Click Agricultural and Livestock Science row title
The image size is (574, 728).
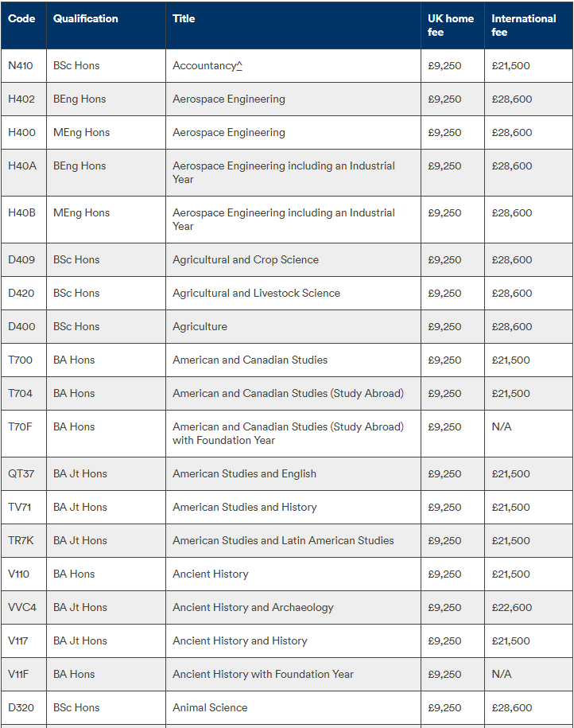(256, 293)
